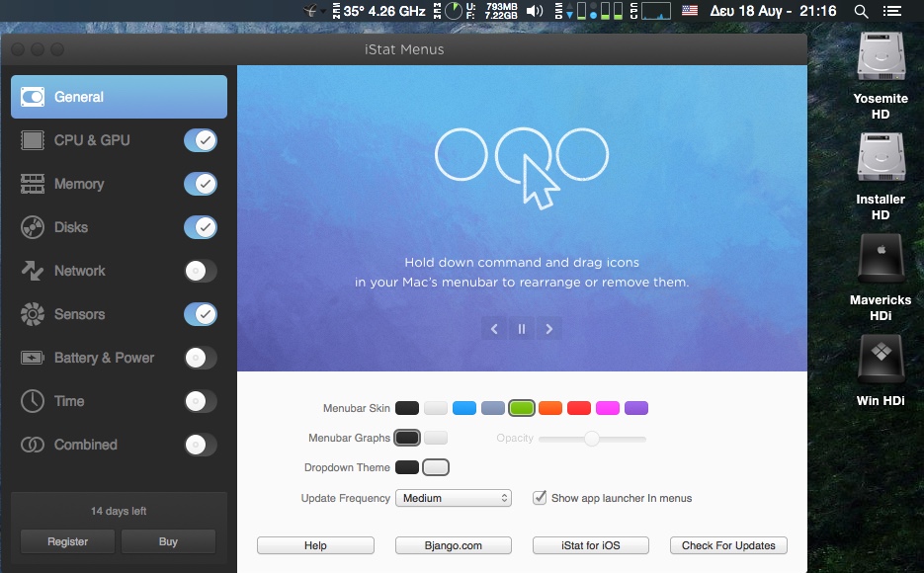The height and width of the screenshot is (573, 924).
Task: Open Notification Center list icon
Action: [x=892, y=11]
